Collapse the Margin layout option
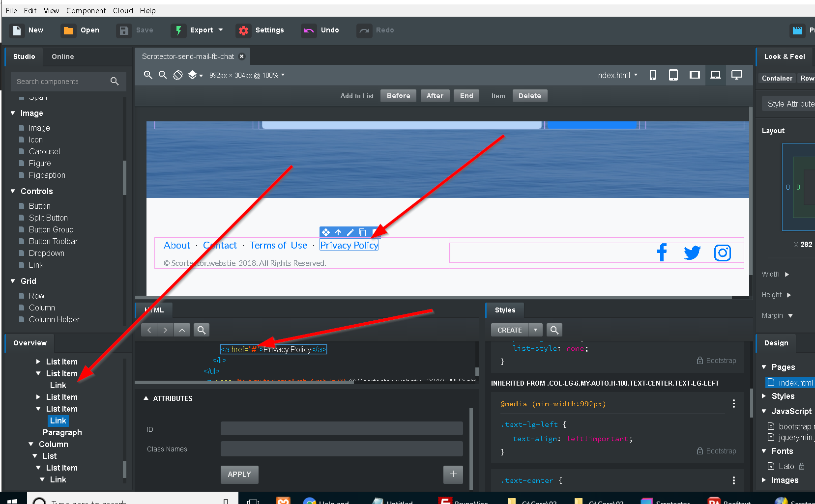The height and width of the screenshot is (504, 815). (790, 315)
